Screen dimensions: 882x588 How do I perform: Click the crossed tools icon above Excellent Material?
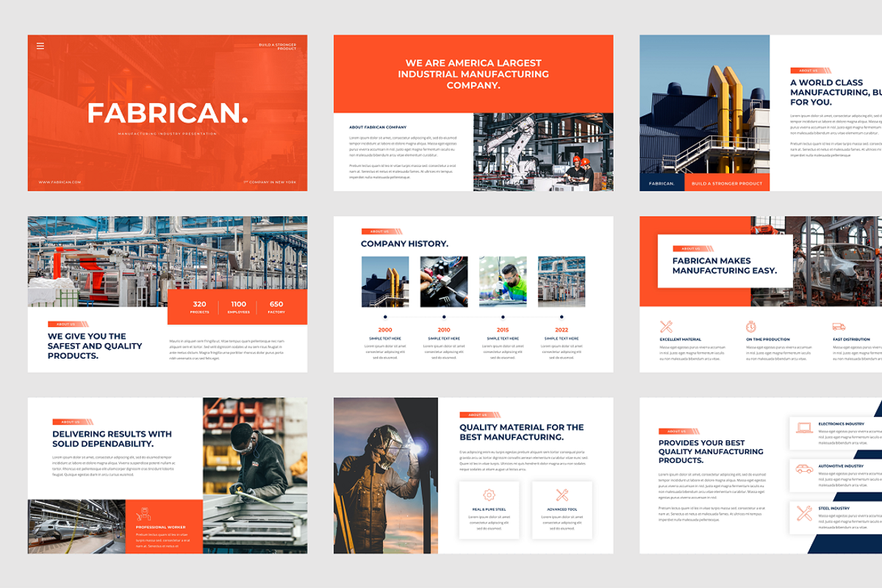(666, 326)
